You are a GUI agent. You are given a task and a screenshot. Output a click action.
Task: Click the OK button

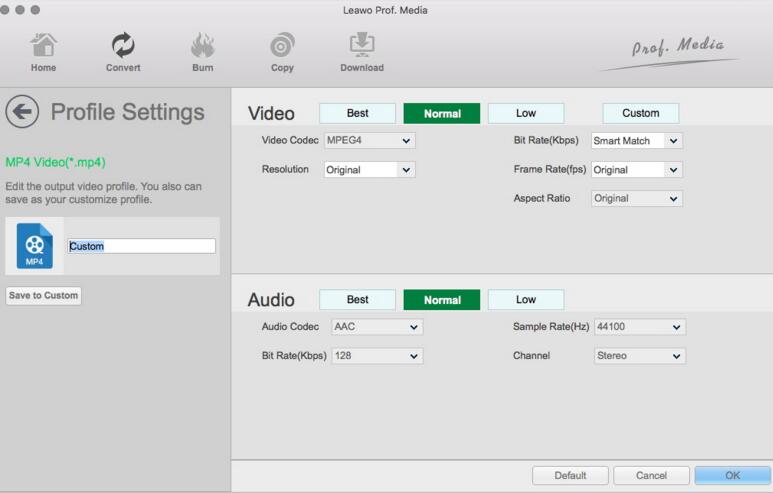click(732, 475)
